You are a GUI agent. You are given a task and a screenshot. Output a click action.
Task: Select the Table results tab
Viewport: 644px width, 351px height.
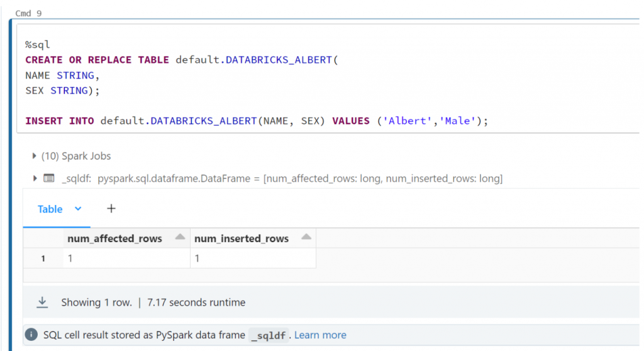(x=50, y=209)
